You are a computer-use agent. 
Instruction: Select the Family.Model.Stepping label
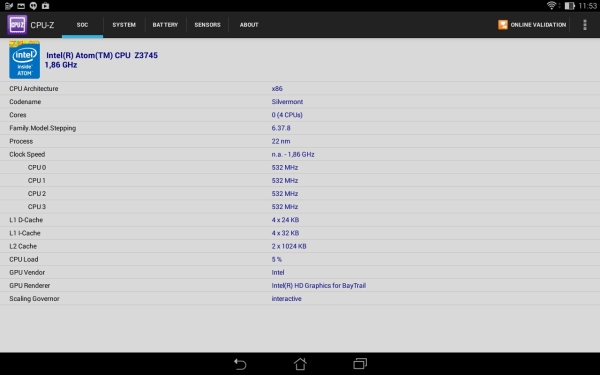point(42,128)
